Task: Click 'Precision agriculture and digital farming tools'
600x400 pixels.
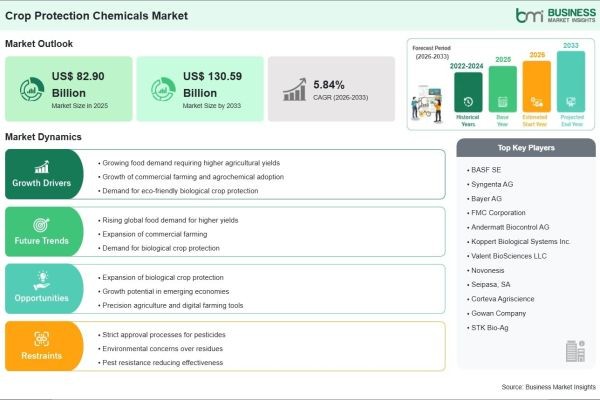Action: click(171, 305)
